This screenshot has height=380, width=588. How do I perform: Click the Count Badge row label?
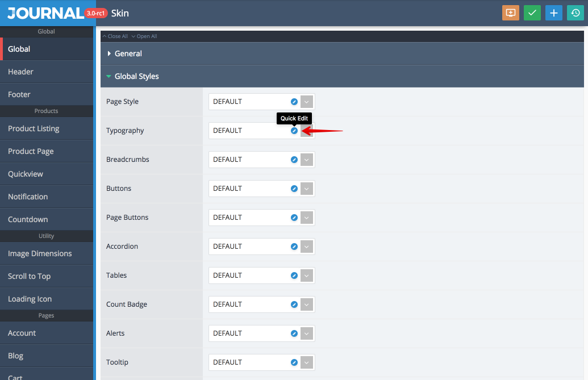(127, 304)
